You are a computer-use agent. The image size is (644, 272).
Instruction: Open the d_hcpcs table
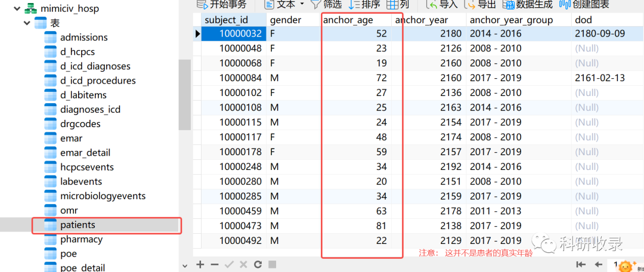click(x=78, y=52)
